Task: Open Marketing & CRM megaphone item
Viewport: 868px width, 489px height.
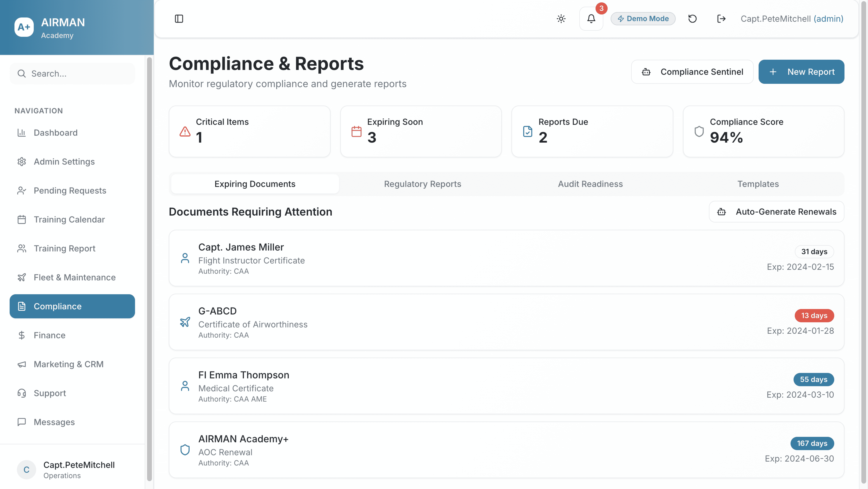Action: point(68,364)
